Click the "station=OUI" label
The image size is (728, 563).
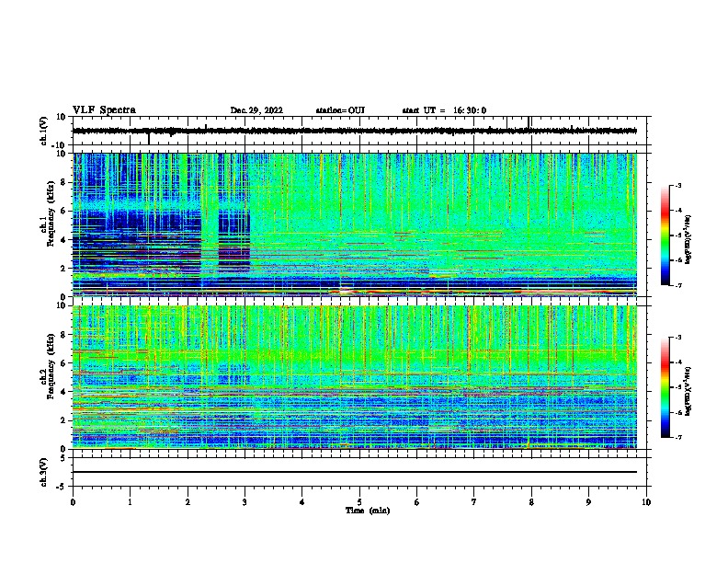coord(340,110)
